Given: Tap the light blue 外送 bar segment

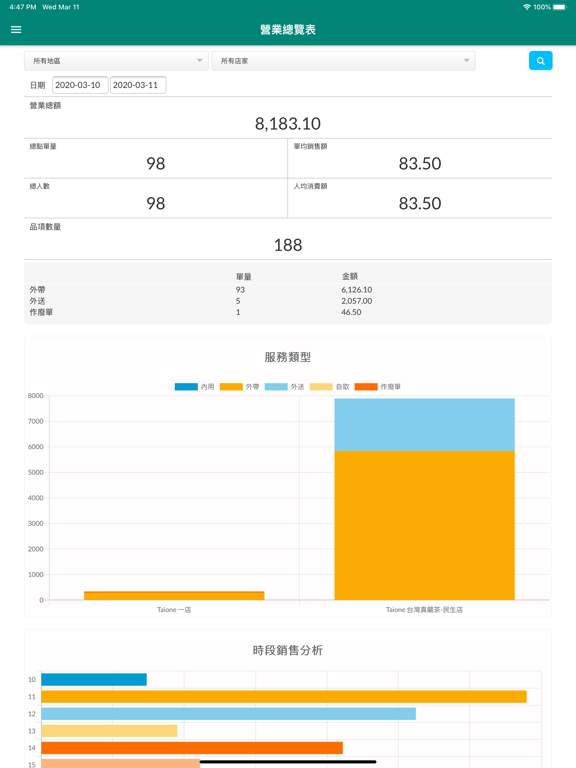Looking at the screenshot, I should (x=425, y=425).
